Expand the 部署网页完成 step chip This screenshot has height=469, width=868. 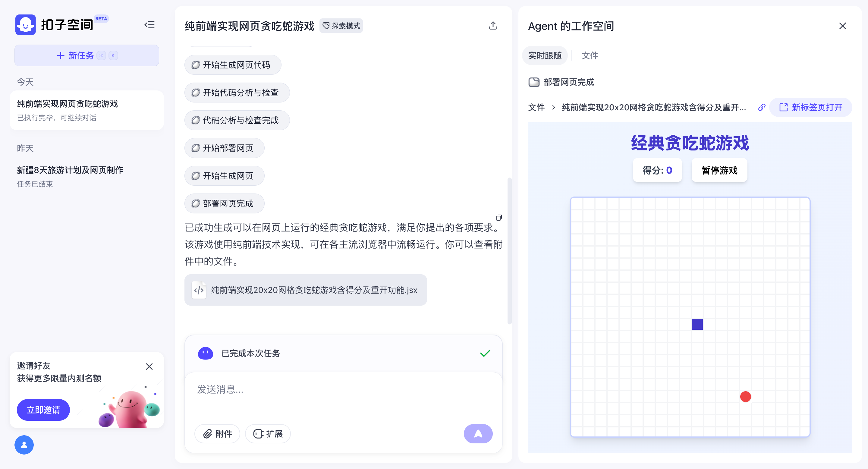tap(225, 203)
